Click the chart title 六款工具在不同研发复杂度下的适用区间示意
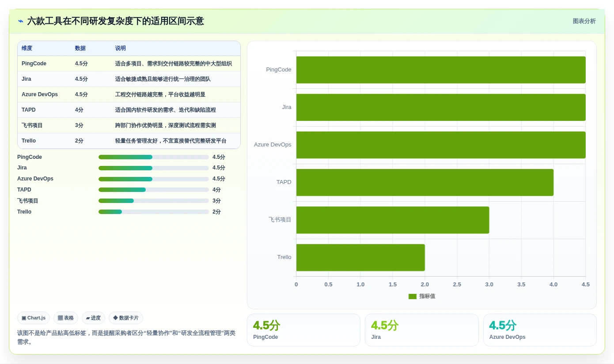 (116, 21)
